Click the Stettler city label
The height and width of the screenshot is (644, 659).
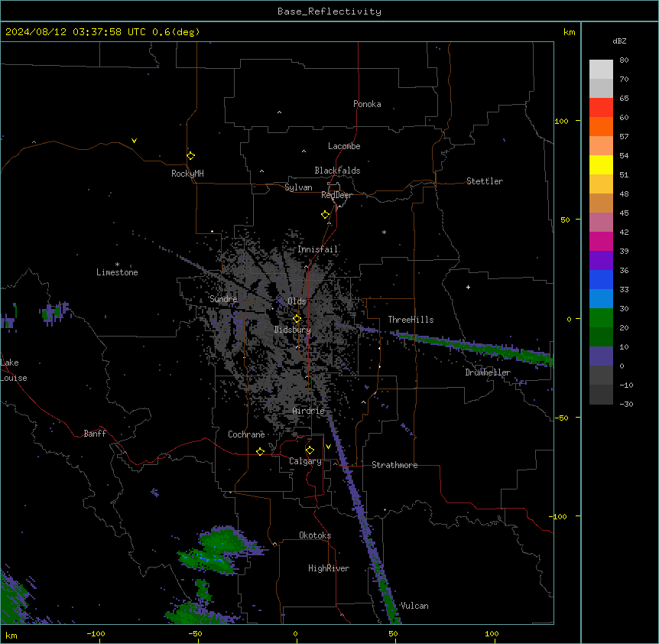click(484, 181)
